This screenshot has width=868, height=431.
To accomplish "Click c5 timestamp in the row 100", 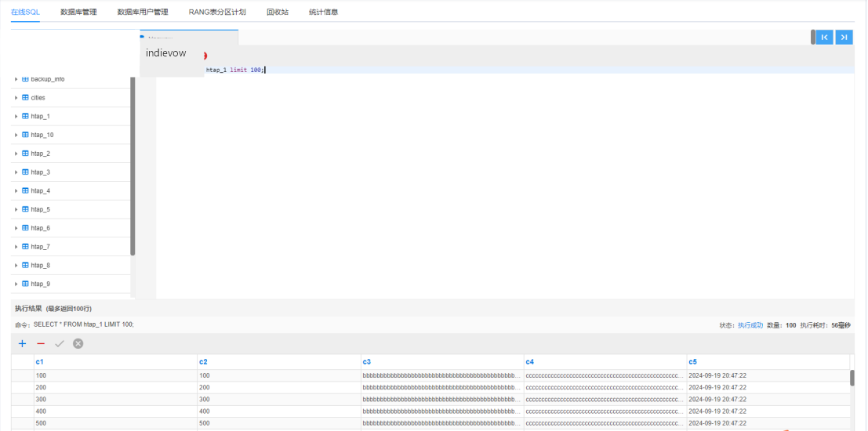I will click(x=768, y=375).
